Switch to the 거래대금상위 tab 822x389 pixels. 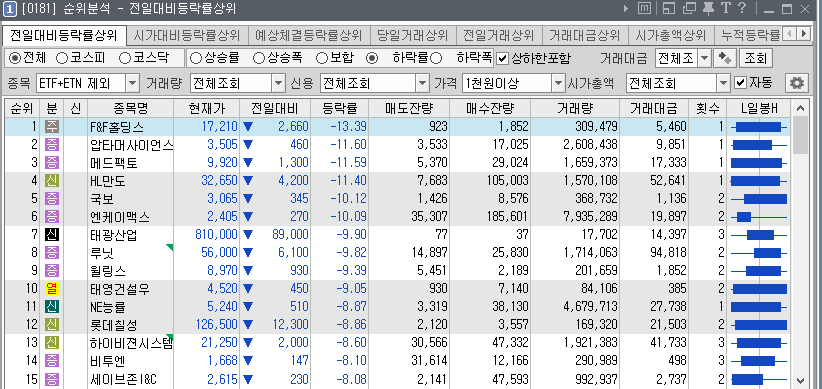[585, 36]
